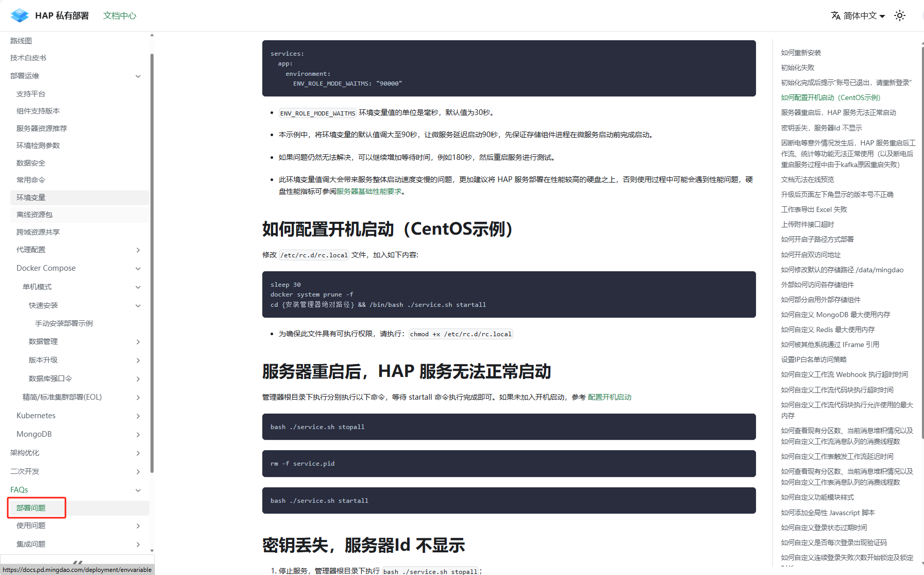The width and height of the screenshot is (924, 575).
Task: Jump to 密钥丢失，服务器Id 不显示 TOC entry
Action: tap(821, 128)
